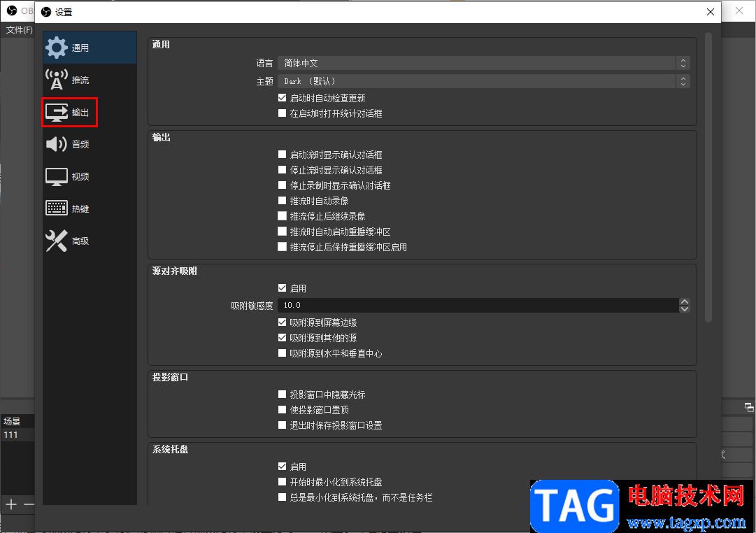Select scene 111 in OBS scenes list
Image resolution: width=756 pixels, height=533 pixels.
click(17, 434)
